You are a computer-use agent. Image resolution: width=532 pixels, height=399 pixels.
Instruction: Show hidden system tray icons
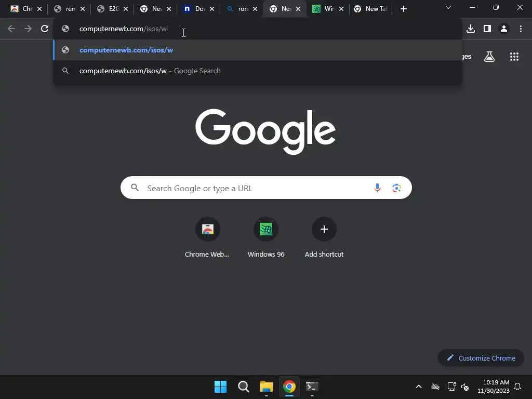[x=419, y=387]
